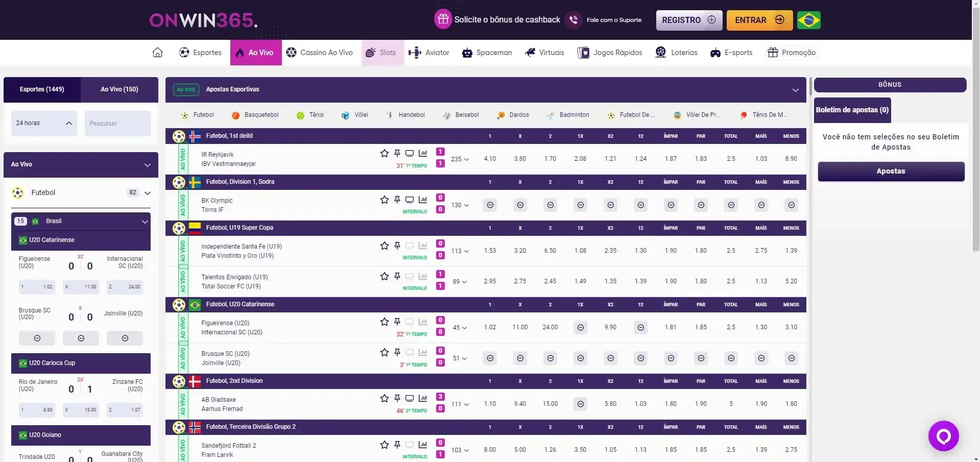Open live stream icon for AB Gladsaxe
This screenshot has width=980, height=462.
pos(410,398)
